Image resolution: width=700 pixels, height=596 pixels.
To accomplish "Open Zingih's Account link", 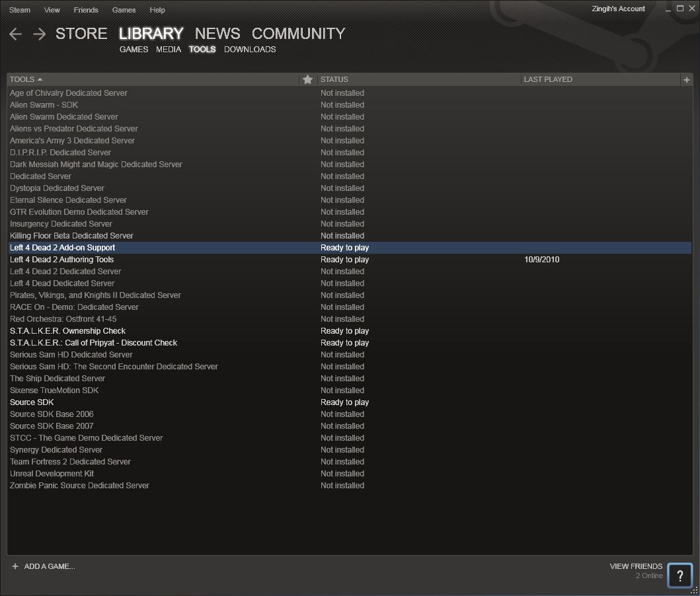I will (619, 9).
